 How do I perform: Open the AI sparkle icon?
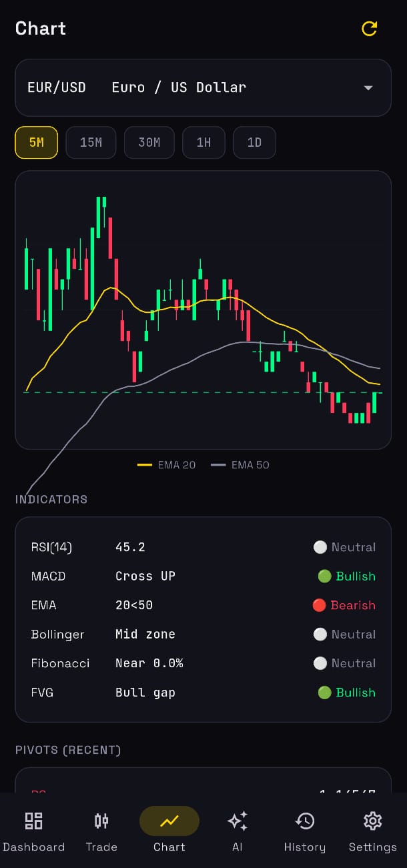(x=238, y=821)
